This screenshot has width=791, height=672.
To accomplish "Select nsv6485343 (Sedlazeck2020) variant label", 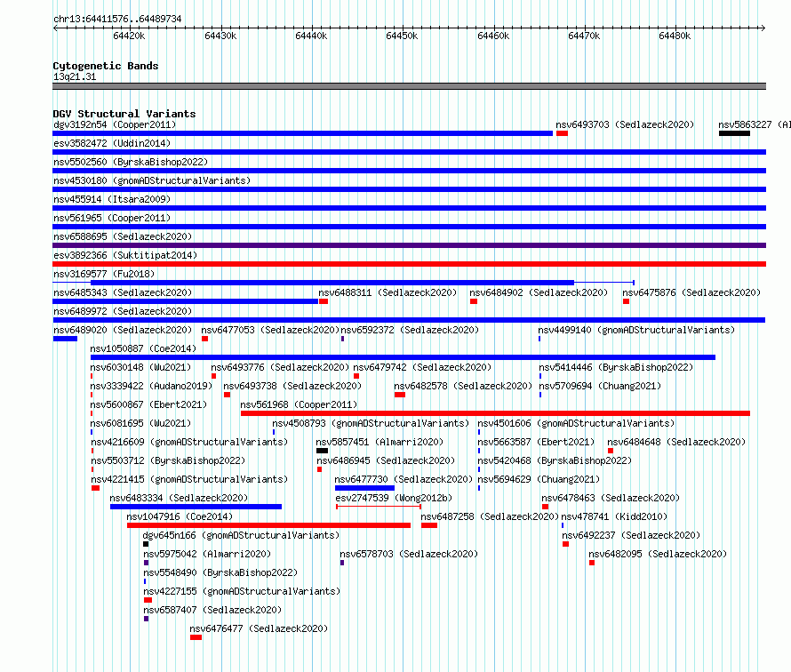I will pos(123,292).
